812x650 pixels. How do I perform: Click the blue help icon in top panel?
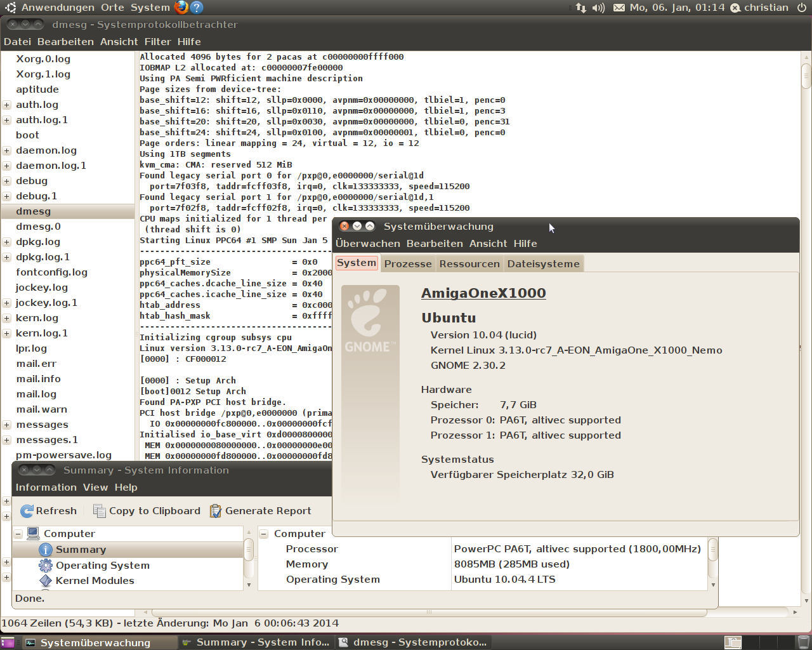(x=197, y=8)
